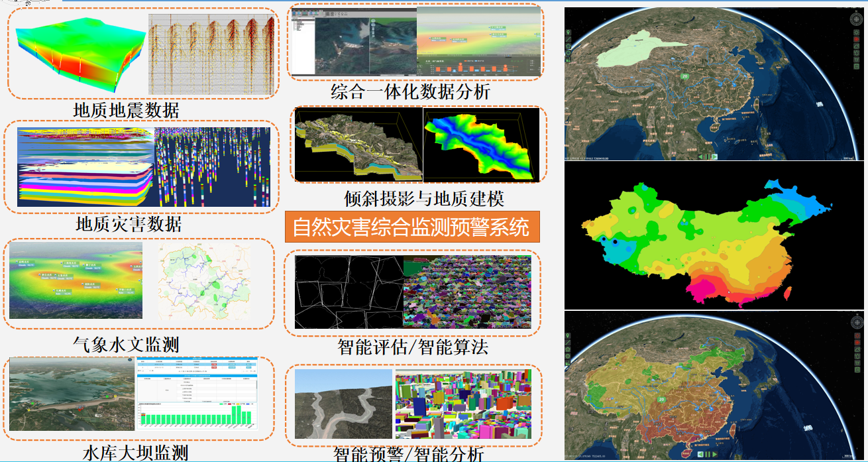Select polygon tool in risk-overlay globe
868x462 pixels.
pyautogui.click(x=568, y=349)
